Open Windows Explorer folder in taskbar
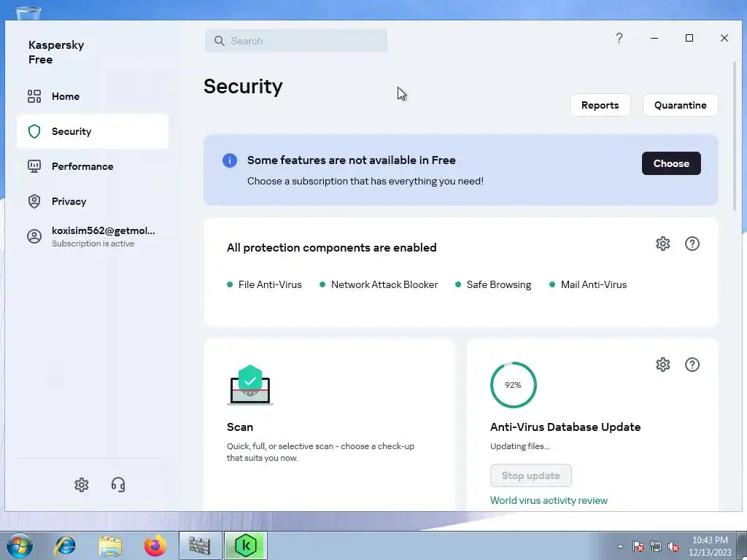The image size is (747, 560). tap(110, 545)
